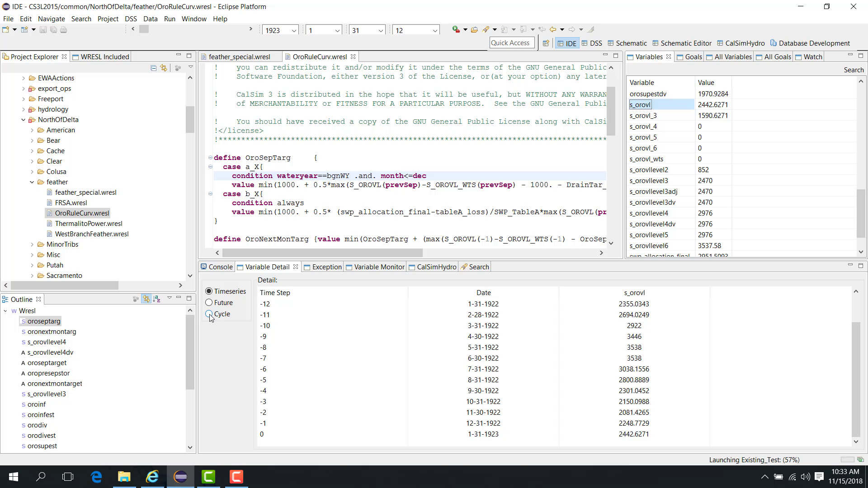Collapse all in Project Explorer
This screenshot has width=868, height=488.
pos(154,68)
